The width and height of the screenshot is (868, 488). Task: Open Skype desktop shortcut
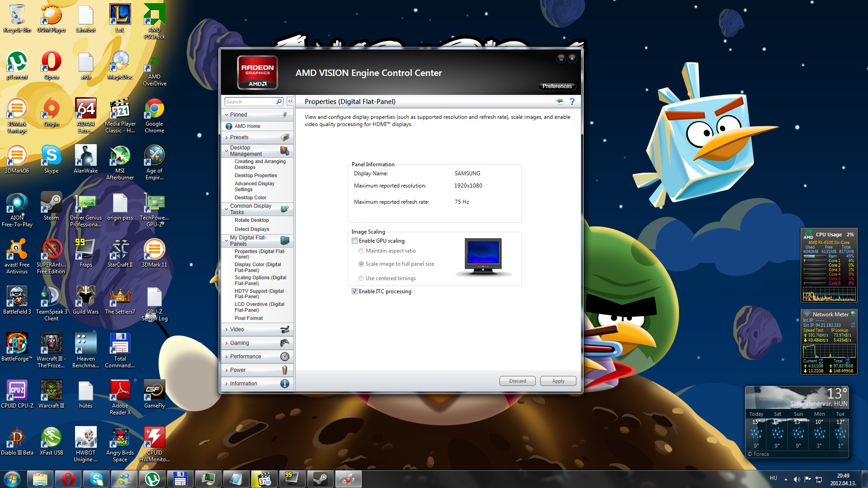click(51, 159)
